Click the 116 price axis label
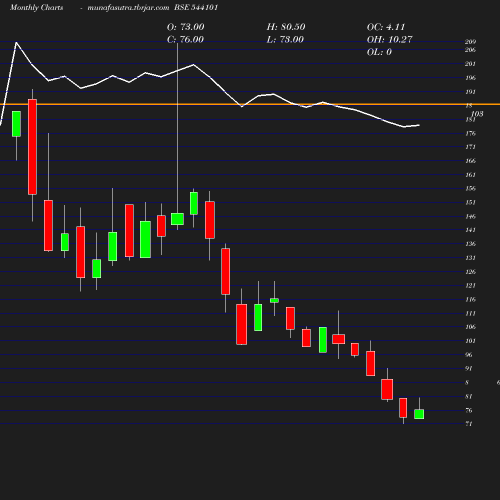 point(470,299)
